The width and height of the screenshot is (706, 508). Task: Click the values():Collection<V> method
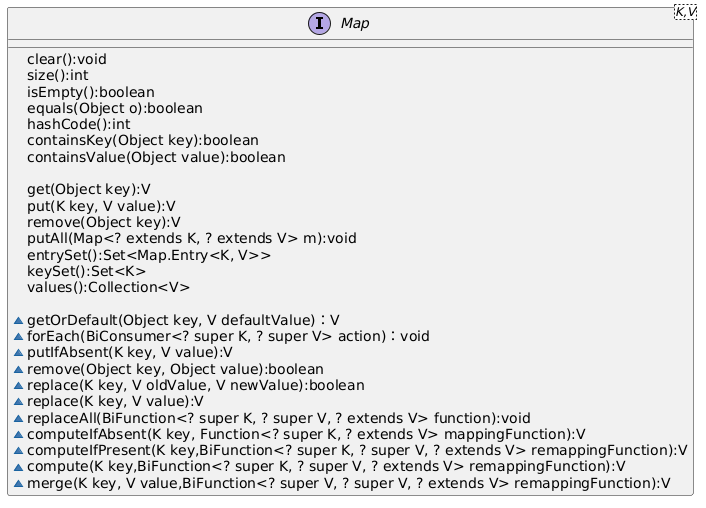tap(109, 287)
